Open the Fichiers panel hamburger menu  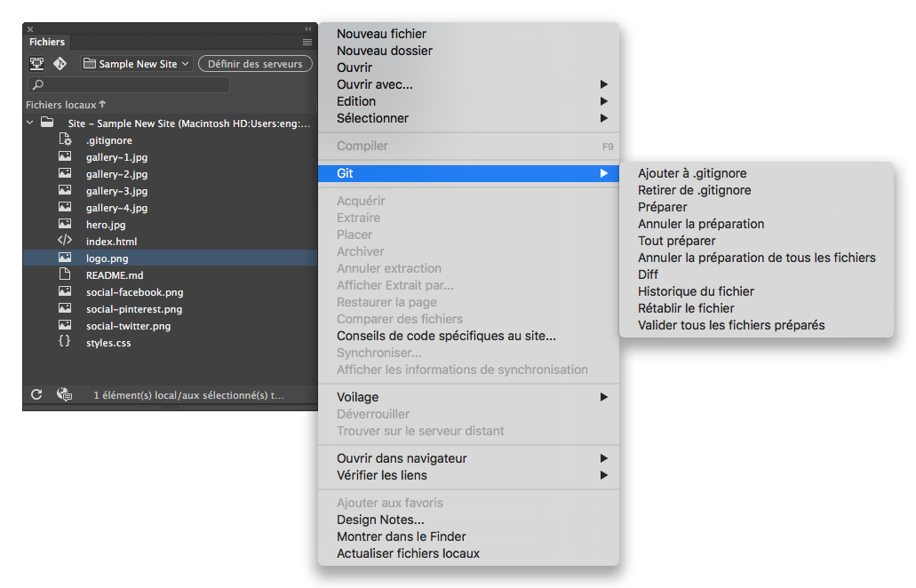307,42
